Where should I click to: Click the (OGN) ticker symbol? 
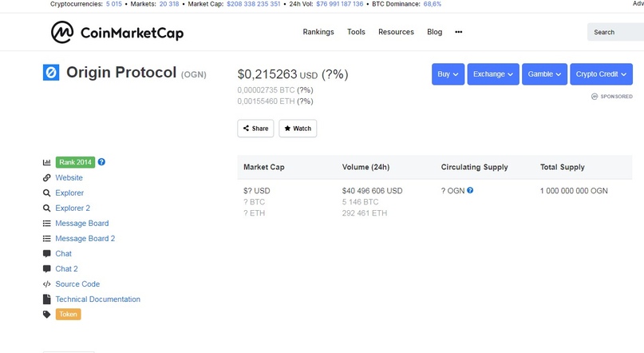[193, 74]
